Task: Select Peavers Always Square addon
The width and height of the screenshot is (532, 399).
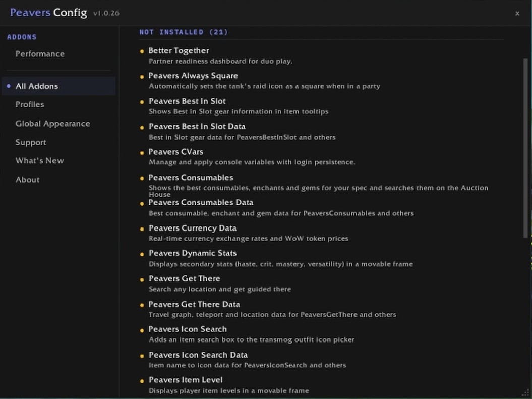Action: tap(193, 76)
